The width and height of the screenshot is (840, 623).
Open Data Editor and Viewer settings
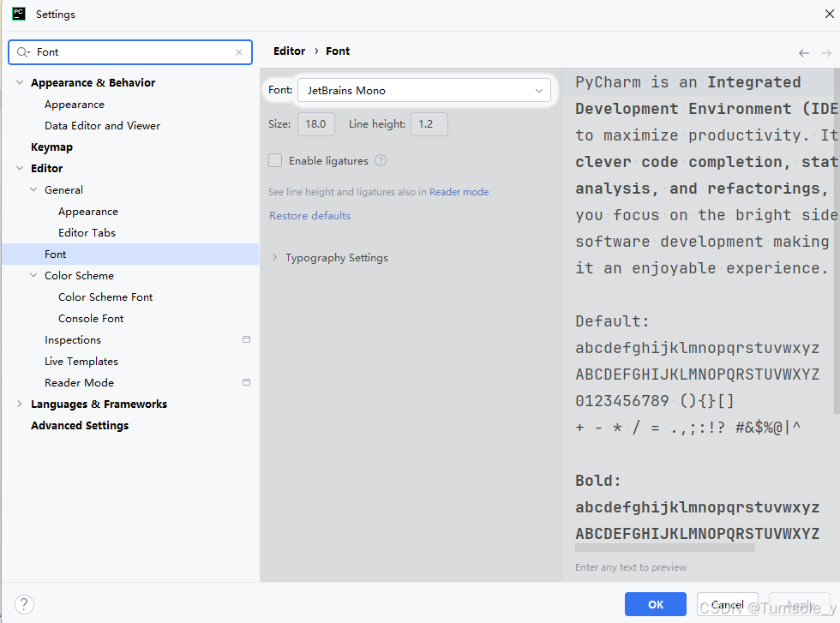(x=102, y=126)
